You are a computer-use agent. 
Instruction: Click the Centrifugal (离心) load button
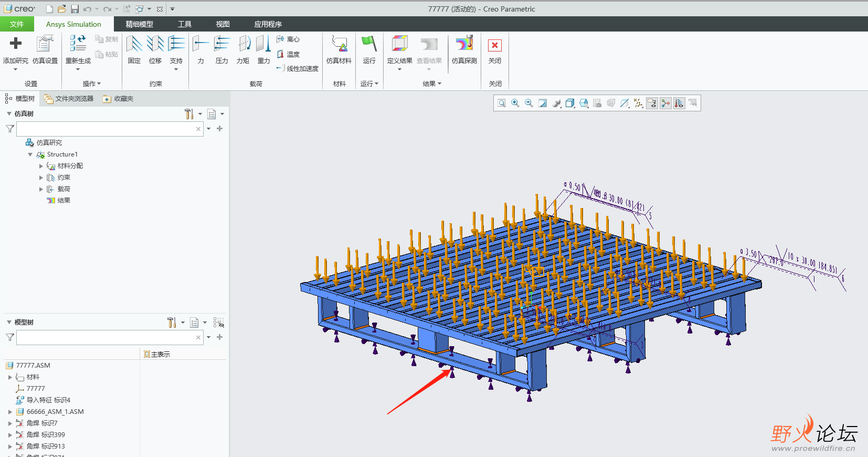click(x=288, y=39)
